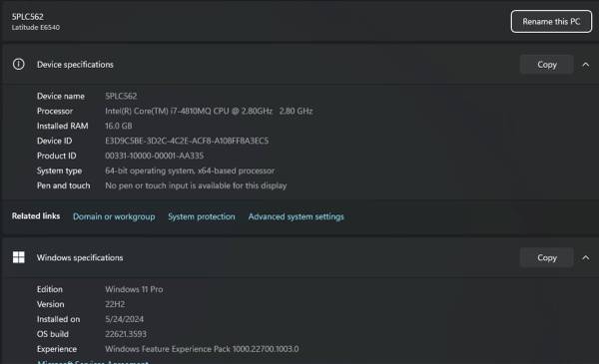Click the OS build number 22621.3593
Viewport: 599px width, 364px height.
click(126, 334)
